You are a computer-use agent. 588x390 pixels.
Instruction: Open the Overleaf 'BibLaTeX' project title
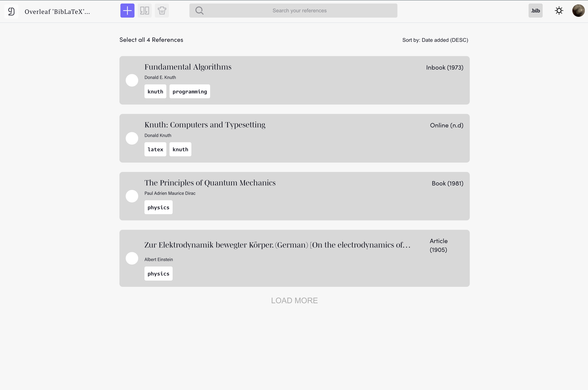coord(57,12)
